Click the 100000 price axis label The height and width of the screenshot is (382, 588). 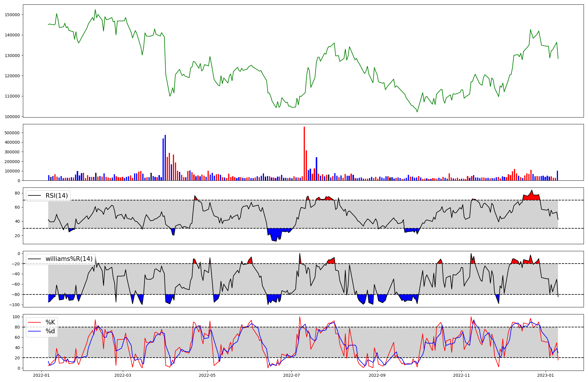[12, 117]
